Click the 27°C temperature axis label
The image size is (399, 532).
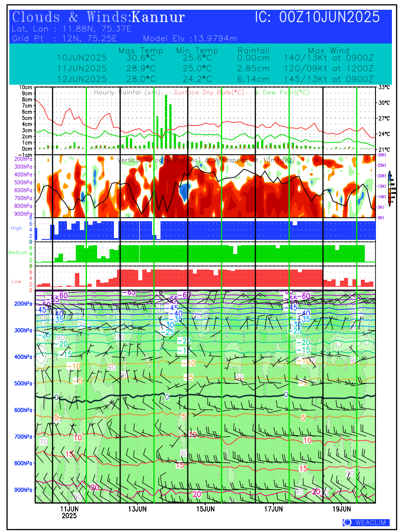pyautogui.click(x=384, y=118)
